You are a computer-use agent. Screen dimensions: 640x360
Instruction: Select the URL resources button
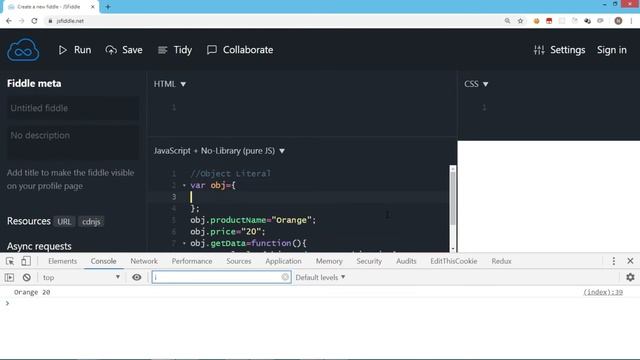(x=64, y=221)
